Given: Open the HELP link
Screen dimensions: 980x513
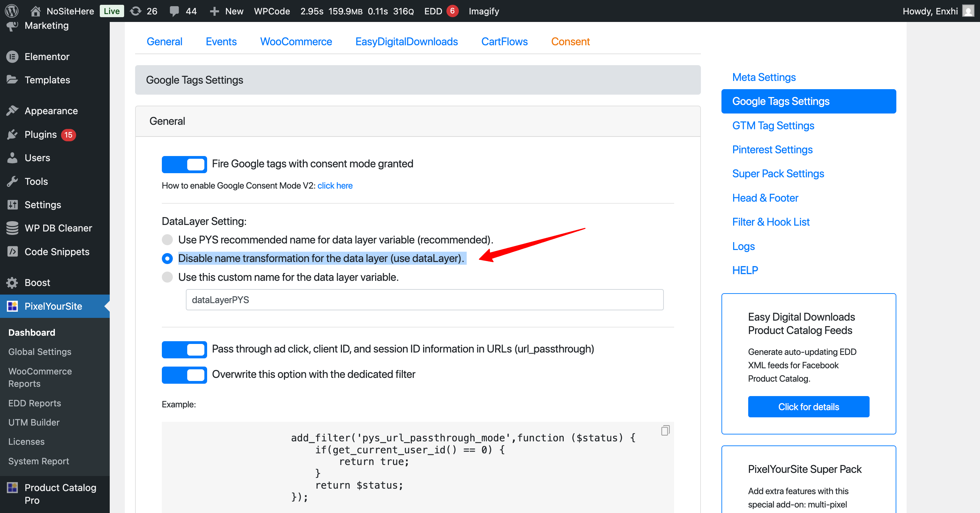Looking at the screenshot, I should tap(745, 270).
